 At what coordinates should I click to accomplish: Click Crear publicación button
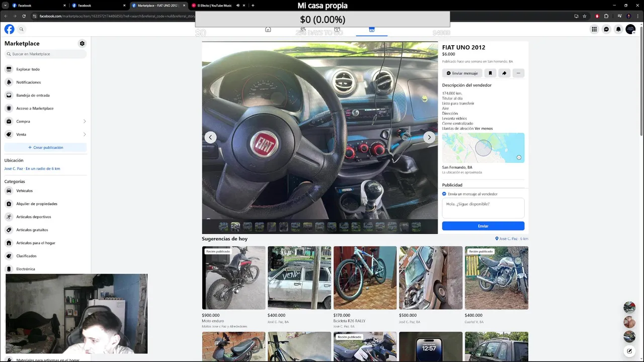(45, 147)
